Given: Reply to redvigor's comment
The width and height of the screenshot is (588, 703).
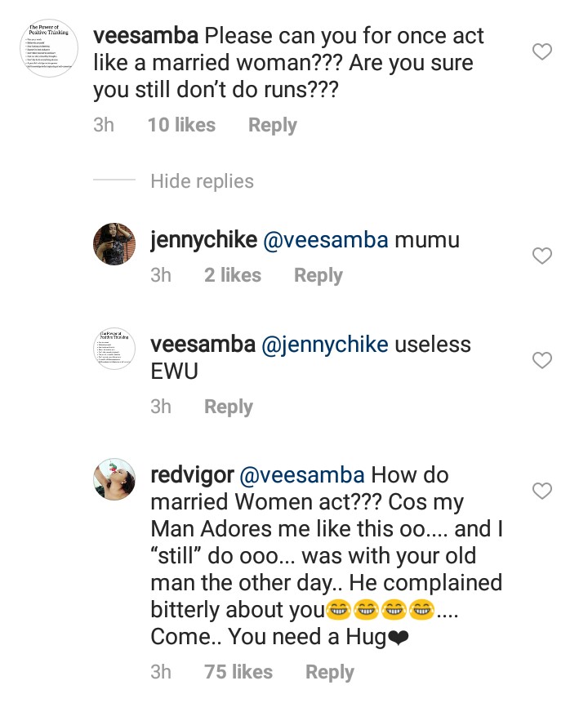Looking at the screenshot, I should (330, 672).
